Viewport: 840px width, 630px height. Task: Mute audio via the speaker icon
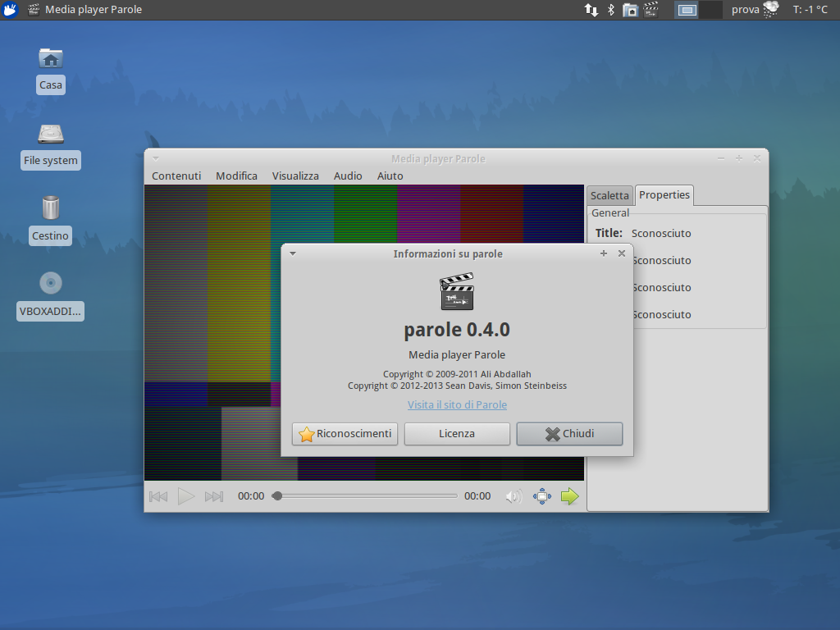514,496
